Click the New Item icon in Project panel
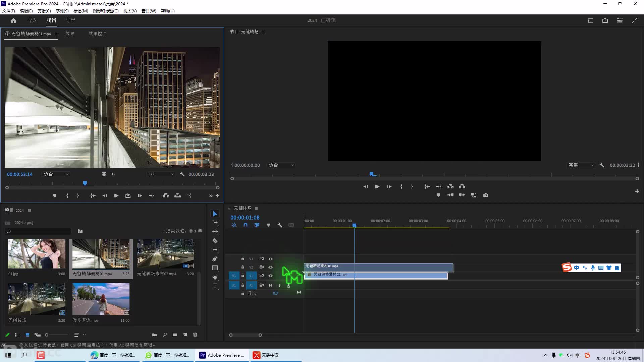The image size is (644, 362). pyautogui.click(x=185, y=335)
